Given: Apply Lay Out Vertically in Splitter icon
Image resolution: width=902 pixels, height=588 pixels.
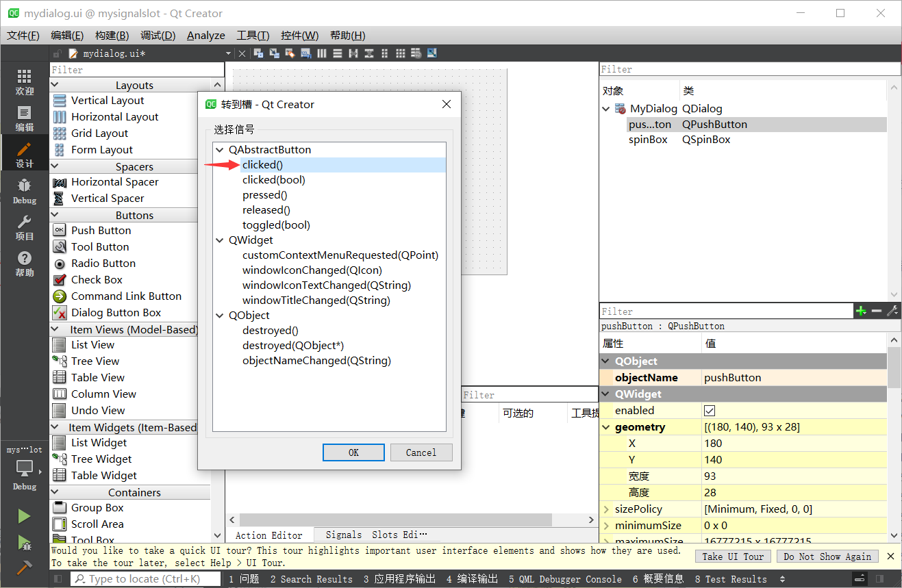Looking at the screenshot, I should (x=369, y=53).
